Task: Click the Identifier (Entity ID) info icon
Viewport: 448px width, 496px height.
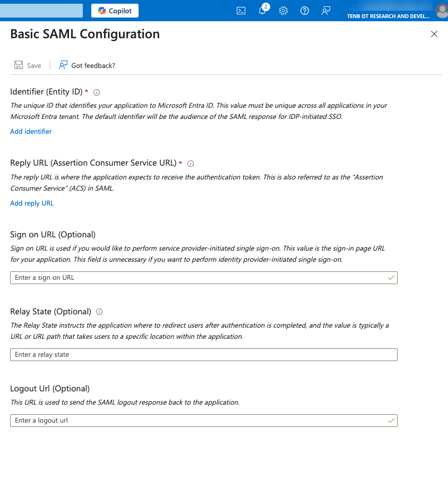Action: coord(97,92)
